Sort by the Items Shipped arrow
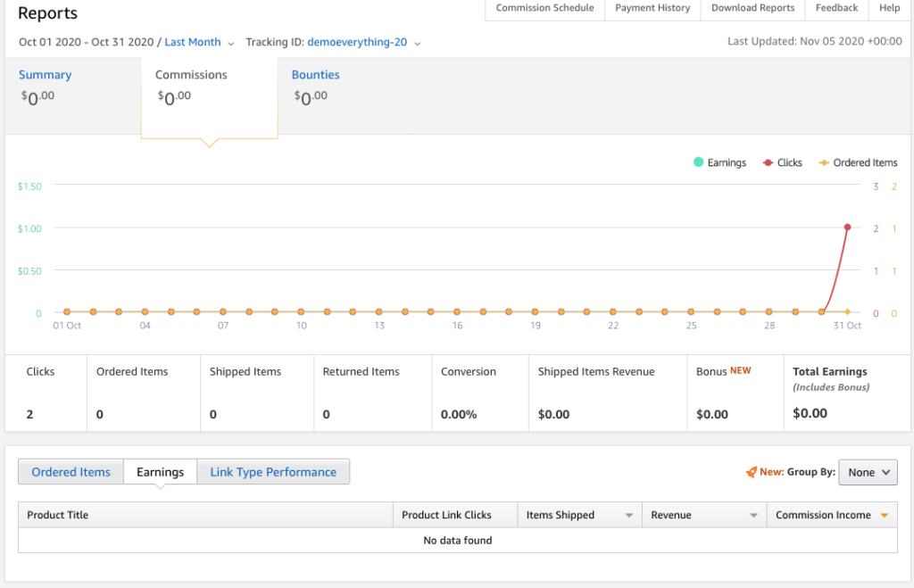Viewport: 914px width, 588px height. (629, 515)
